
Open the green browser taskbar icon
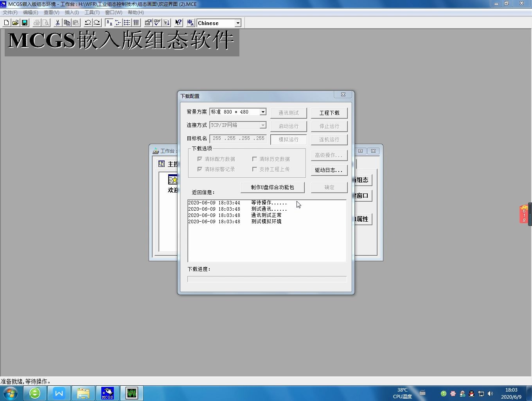(x=35, y=393)
